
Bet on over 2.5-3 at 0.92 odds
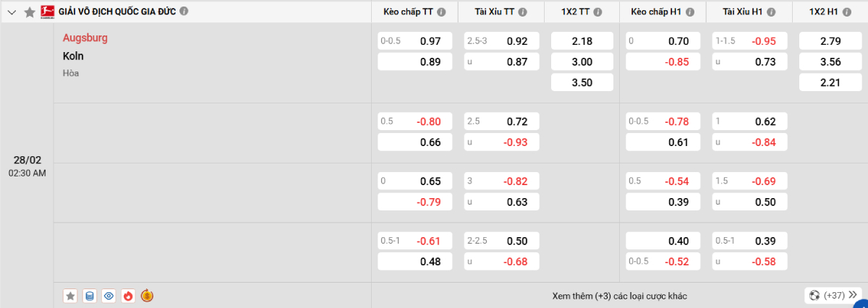pos(502,42)
